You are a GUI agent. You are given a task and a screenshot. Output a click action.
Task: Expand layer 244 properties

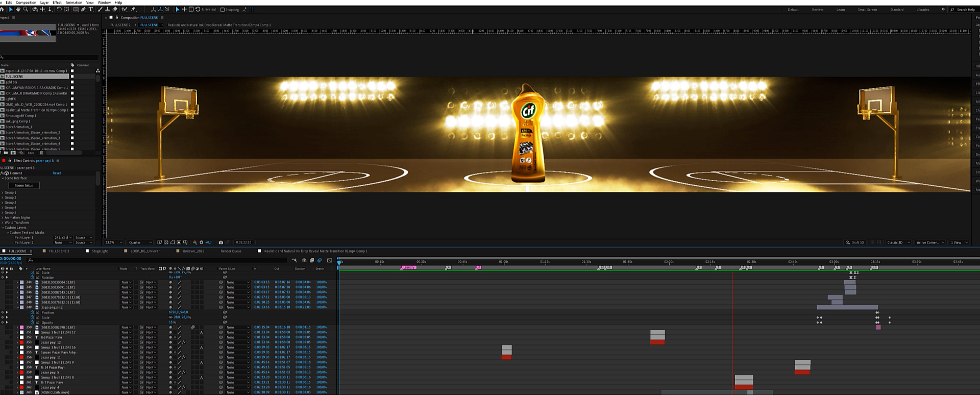click(x=17, y=282)
